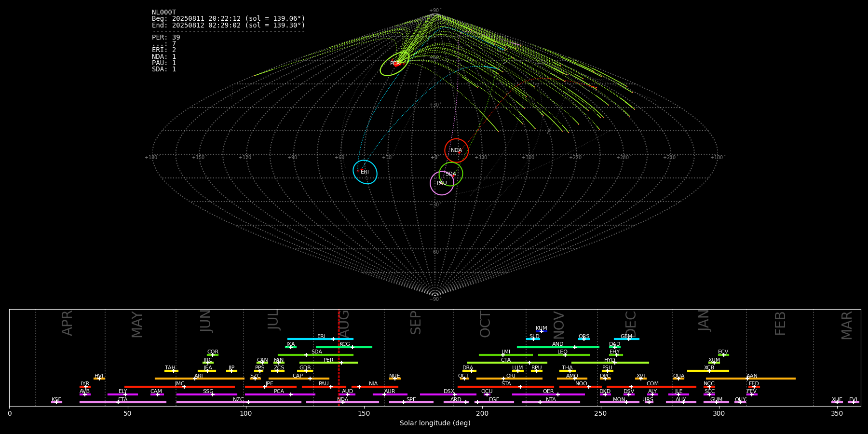This screenshot has height=434, width=868.
Task: Click the +90° label at map top
Action: pos(434,11)
